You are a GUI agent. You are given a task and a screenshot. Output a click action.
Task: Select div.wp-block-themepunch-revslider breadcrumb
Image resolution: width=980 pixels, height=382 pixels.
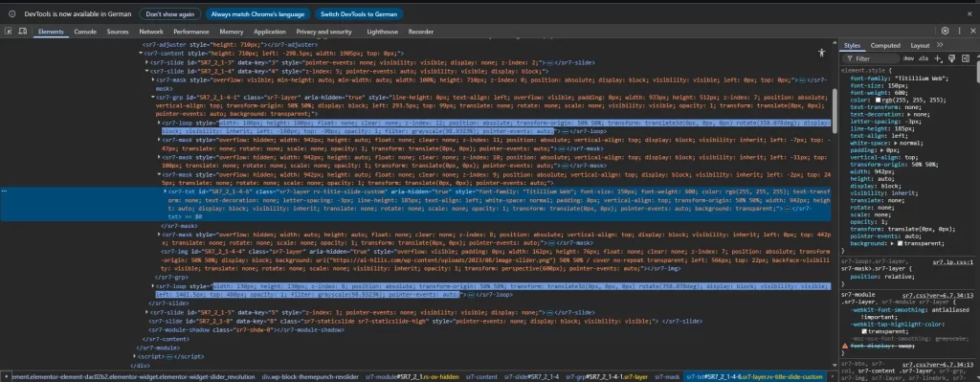click(310, 377)
